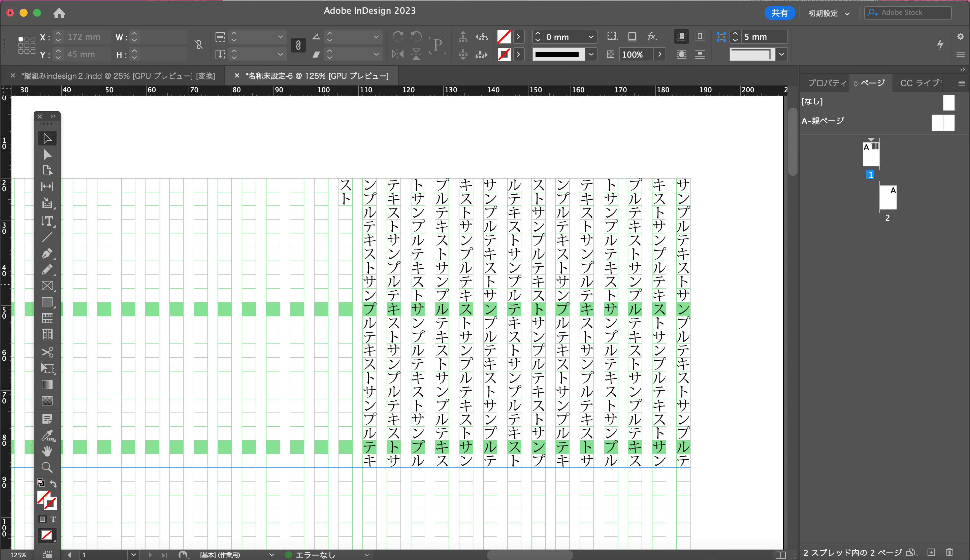
Task: Create new page in Pages panel
Action: coord(931,552)
